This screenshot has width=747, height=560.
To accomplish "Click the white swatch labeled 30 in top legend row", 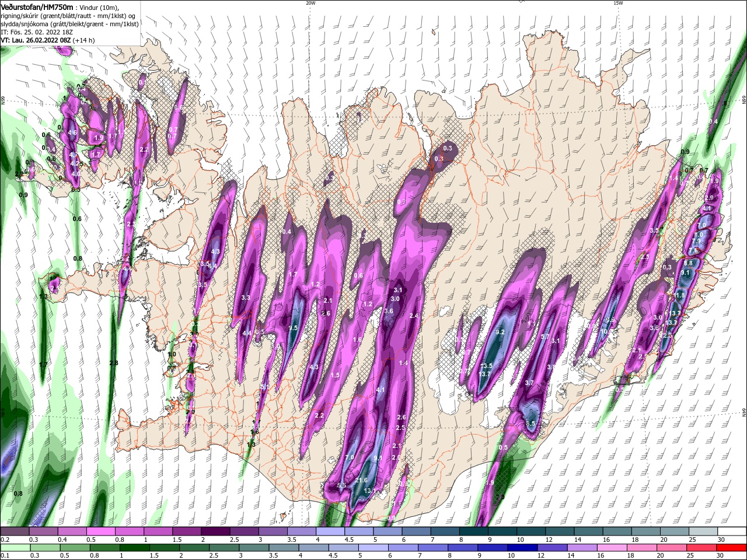I will [x=732, y=531].
